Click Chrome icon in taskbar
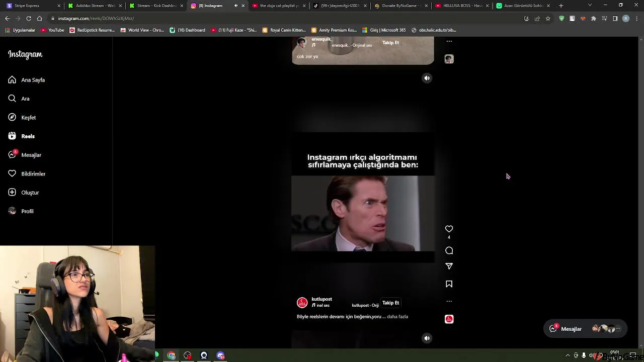Screen dimensions: 644x362 171,355
